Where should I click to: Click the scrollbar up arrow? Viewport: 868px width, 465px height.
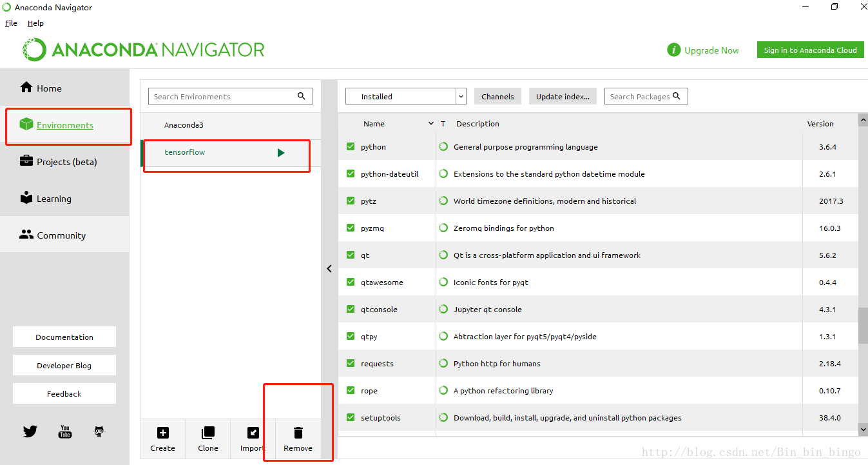[863, 120]
